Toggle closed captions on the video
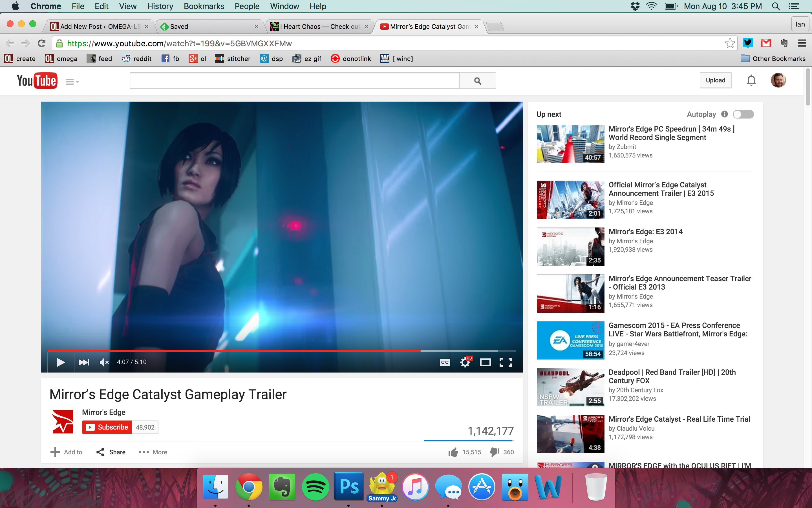The width and height of the screenshot is (812, 508). click(445, 362)
